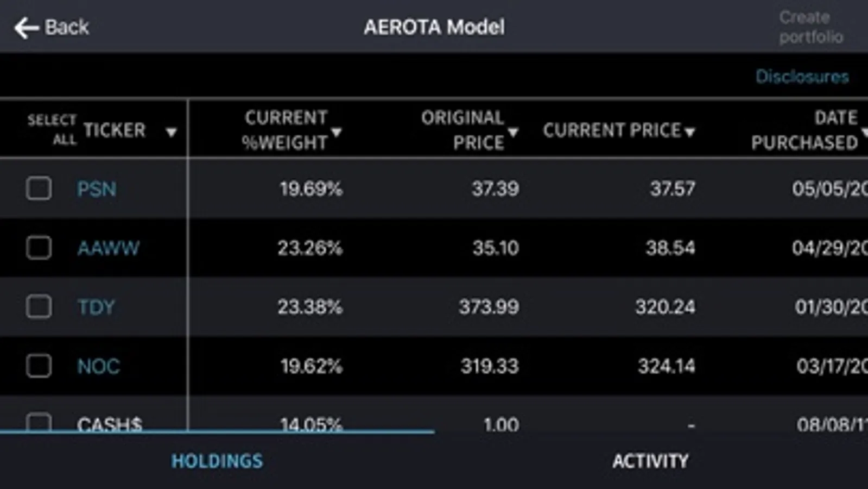Check the AAWW row checkbox
The width and height of the screenshot is (868, 489).
(39, 248)
